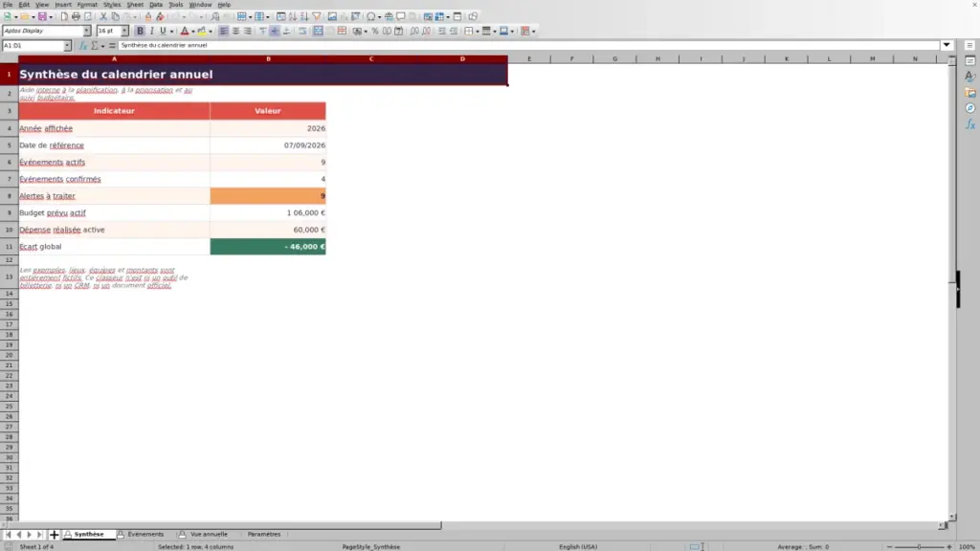980x551 pixels.
Task: Click the formula input line
Action: [x=528, y=46]
